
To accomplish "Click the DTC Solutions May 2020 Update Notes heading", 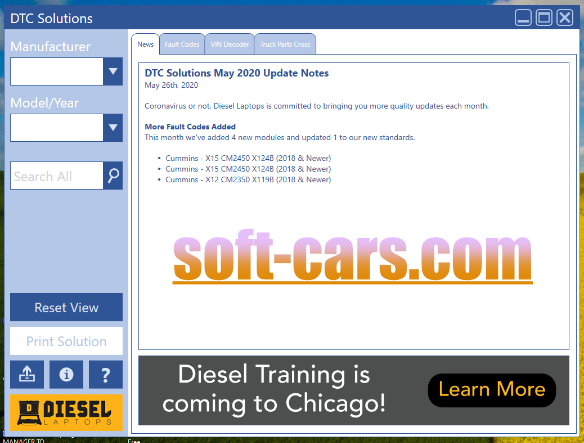I will [237, 73].
